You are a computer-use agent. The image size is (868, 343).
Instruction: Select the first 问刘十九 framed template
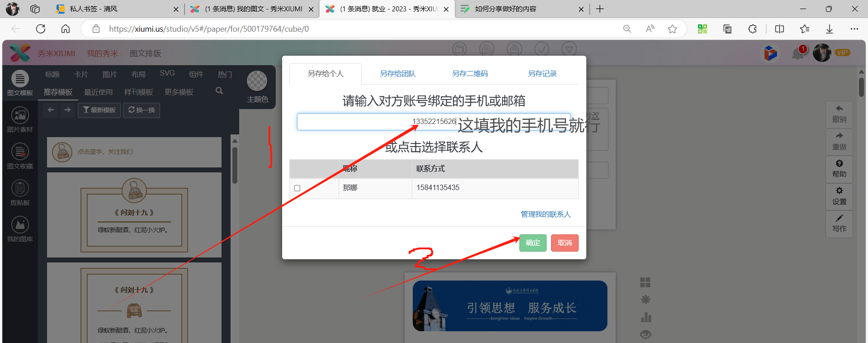click(134, 215)
